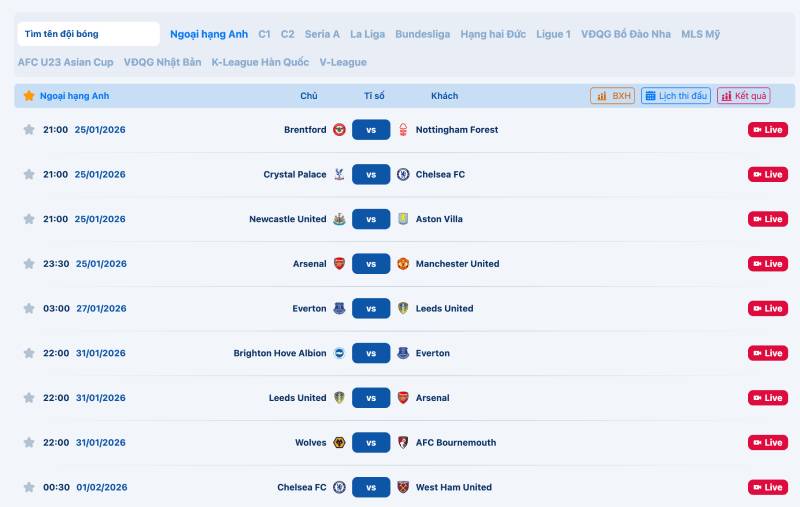Image resolution: width=800 pixels, height=507 pixels.
Task: Click the Crystal Palace club crest
Action: click(339, 174)
